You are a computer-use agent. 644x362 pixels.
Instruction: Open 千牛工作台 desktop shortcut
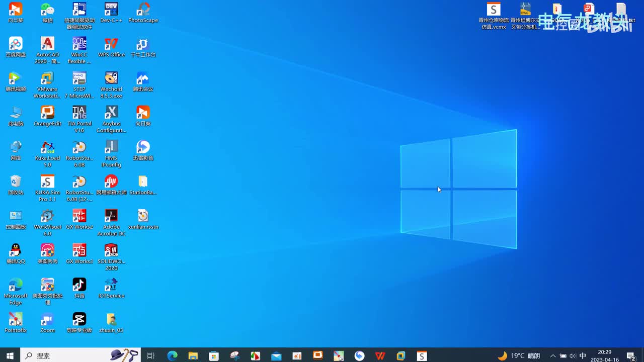143,47
